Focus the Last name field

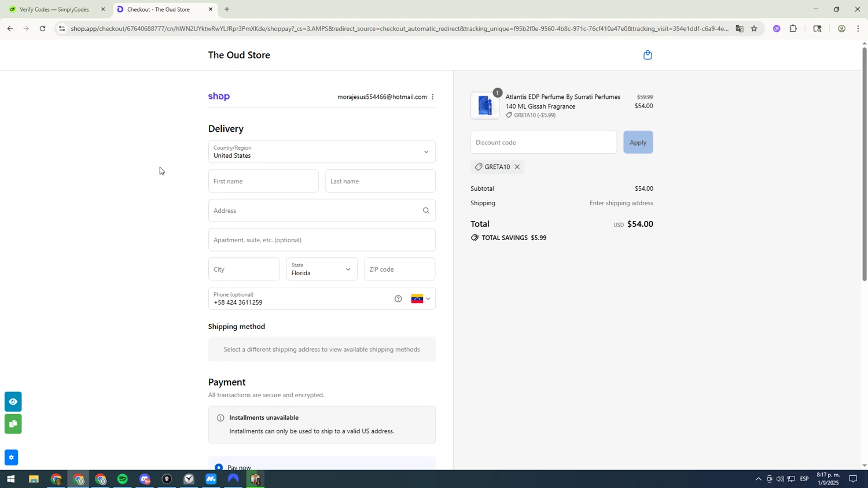[380, 182]
